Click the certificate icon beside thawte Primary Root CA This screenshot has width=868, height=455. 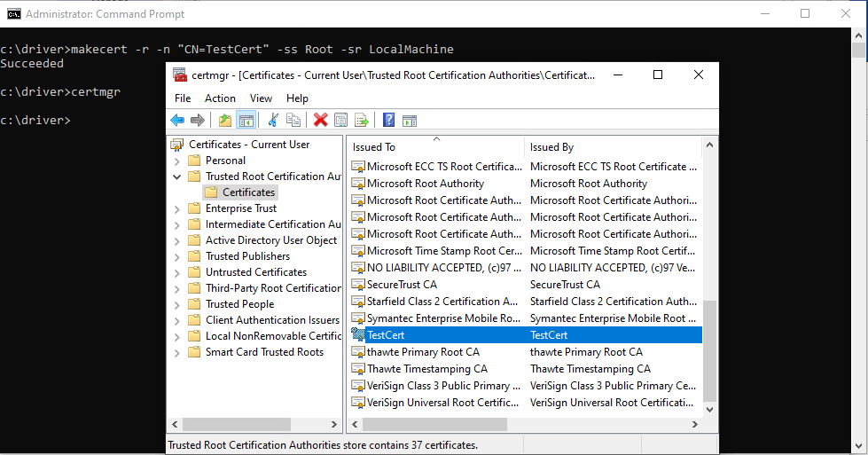(358, 352)
